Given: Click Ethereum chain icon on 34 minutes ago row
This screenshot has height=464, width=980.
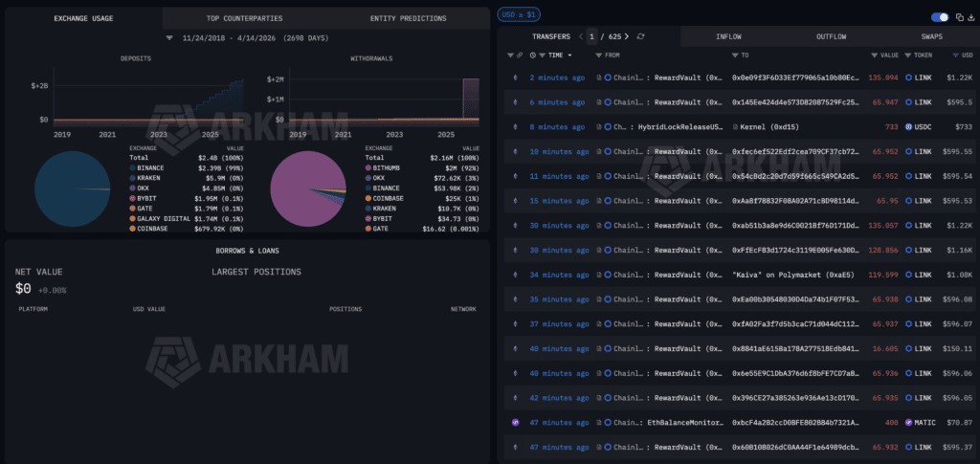Looking at the screenshot, I should coord(516,275).
